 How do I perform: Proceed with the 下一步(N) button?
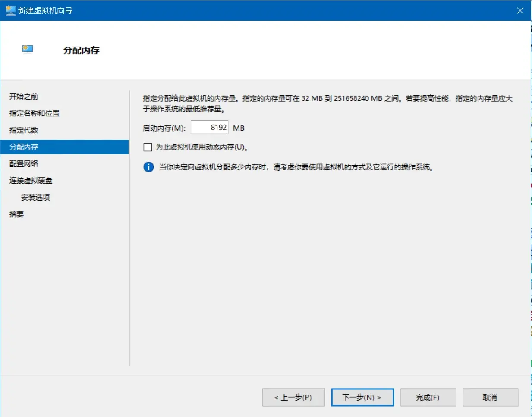click(362, 397)
